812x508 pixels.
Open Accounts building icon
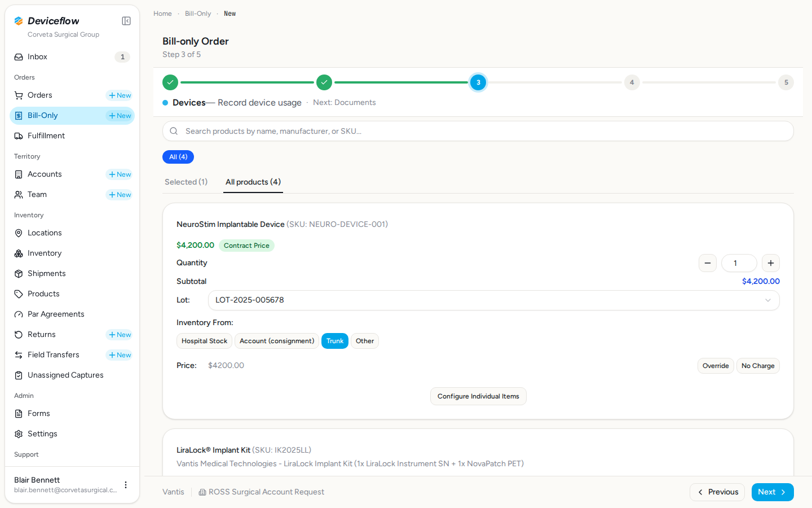19,174
